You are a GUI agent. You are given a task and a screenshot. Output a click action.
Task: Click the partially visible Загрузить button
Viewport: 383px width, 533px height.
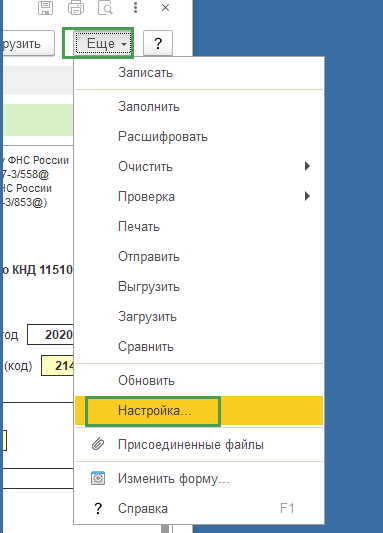pos(28,43)
